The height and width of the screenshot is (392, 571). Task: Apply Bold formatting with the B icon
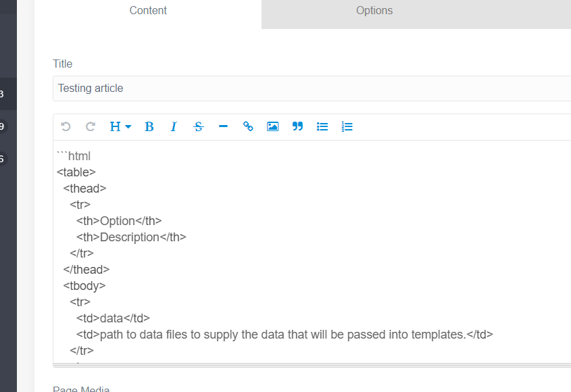[149, 126]
